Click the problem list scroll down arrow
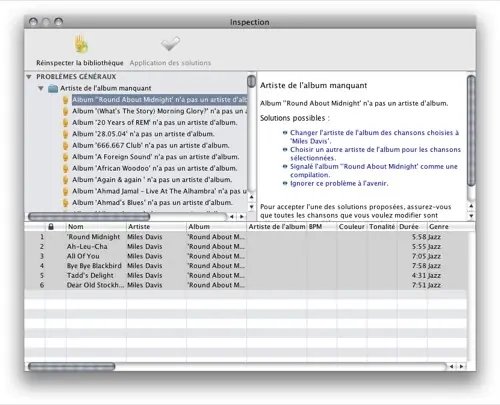Screen dimensions: 500x405 point(252,207)
